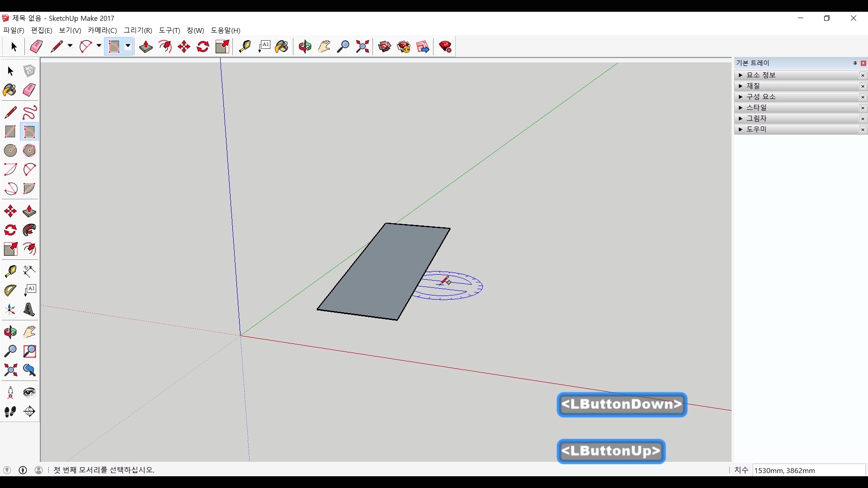This screenshot has height=488, width=868.
Task: Open the 카메라(C) menu
Action: tap(102, 30)
